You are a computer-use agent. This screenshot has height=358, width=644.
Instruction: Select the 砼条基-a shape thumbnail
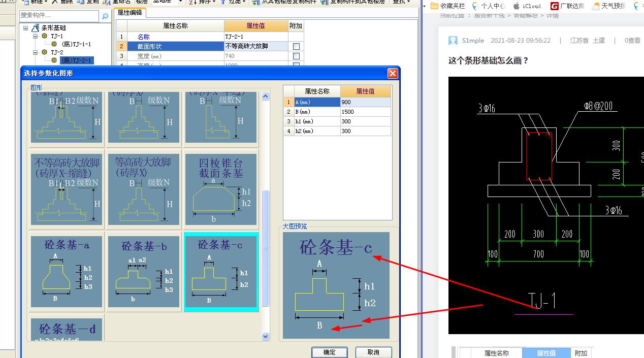pyautogui.click(x=67, y=272)
